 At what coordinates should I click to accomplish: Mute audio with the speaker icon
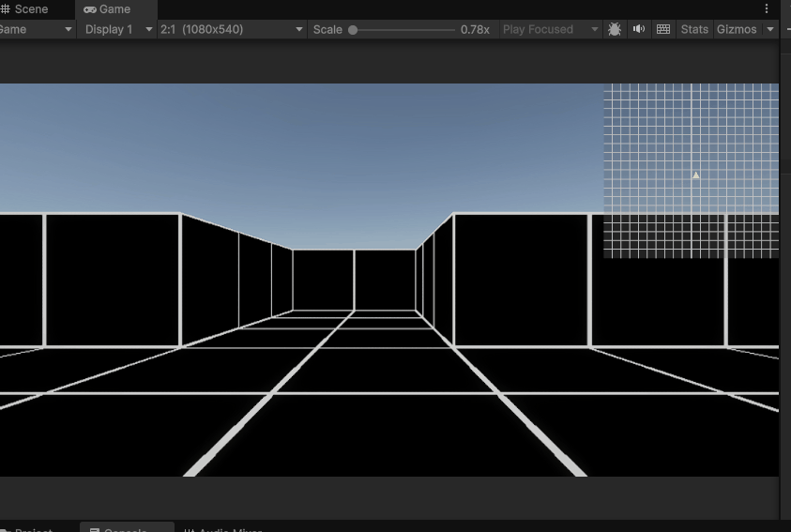(x=639, y=29)
